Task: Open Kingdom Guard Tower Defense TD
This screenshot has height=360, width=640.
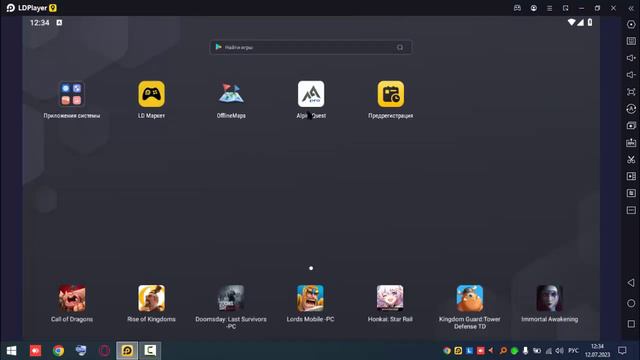Action: [470, 298]
